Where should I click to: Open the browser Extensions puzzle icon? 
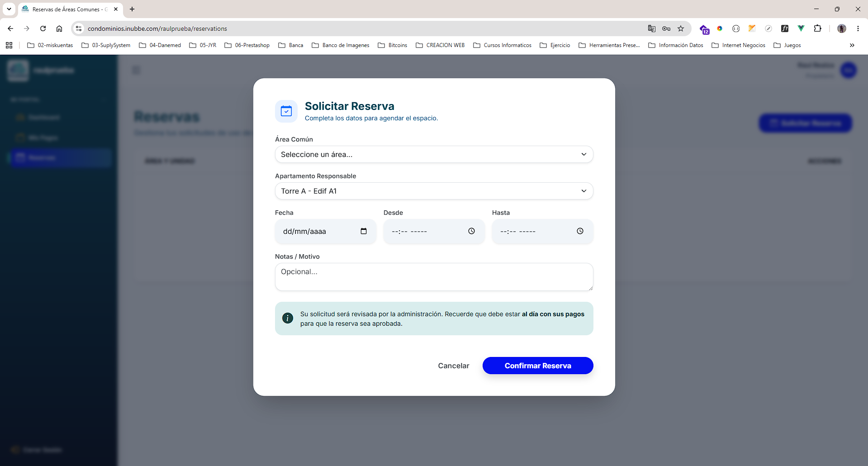click(x=817, y=29)
